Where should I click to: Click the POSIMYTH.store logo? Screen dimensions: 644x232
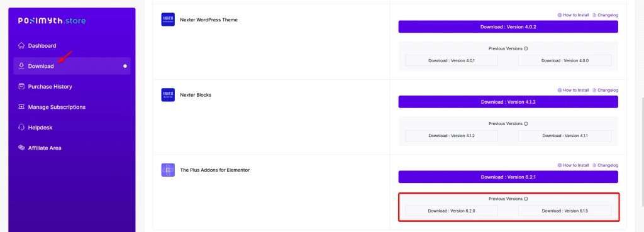[52, 21]
